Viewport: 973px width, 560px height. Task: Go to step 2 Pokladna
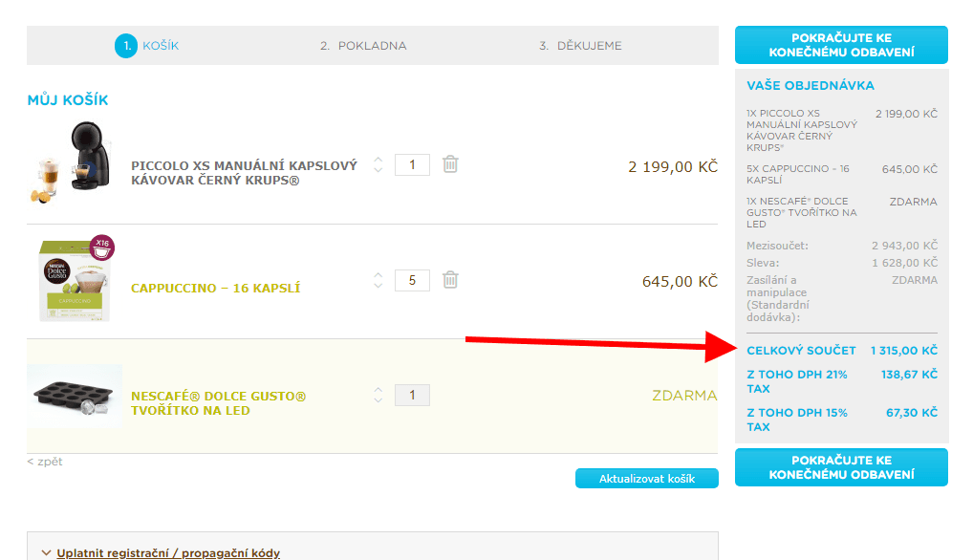click(x=363, y=46)
